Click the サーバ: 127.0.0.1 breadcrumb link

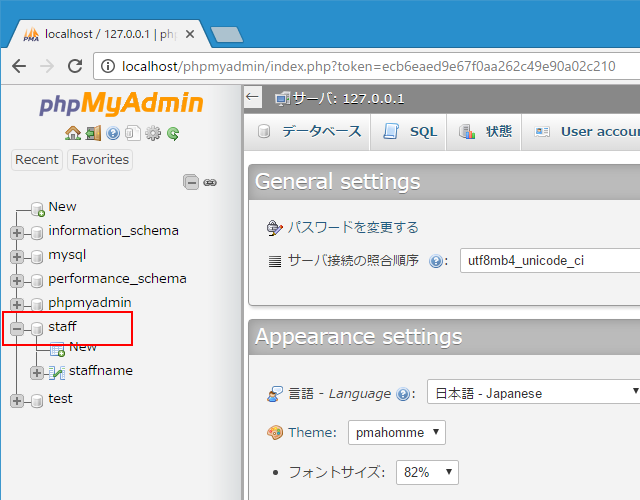pos(349,99)
